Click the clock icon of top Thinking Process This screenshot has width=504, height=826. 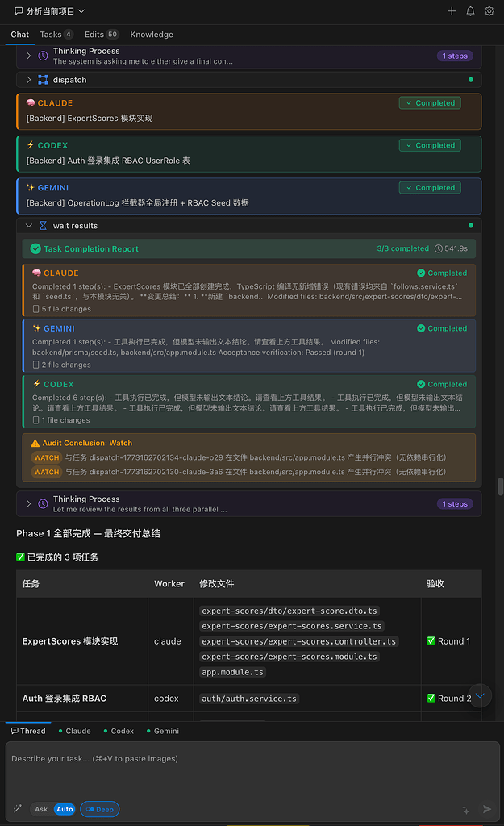44,56
